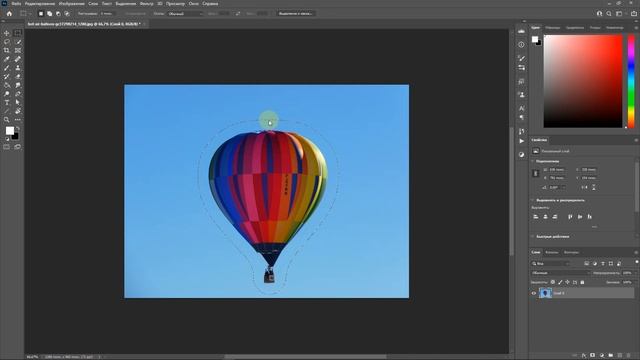
Task: Toggle visibility eye of Слой 0
Action: 533,293
